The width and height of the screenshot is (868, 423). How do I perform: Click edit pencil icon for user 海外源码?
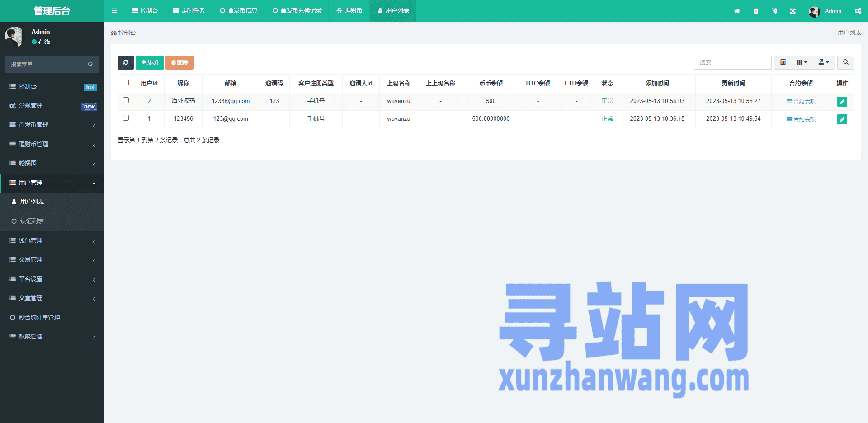click(x=842, y=102)
